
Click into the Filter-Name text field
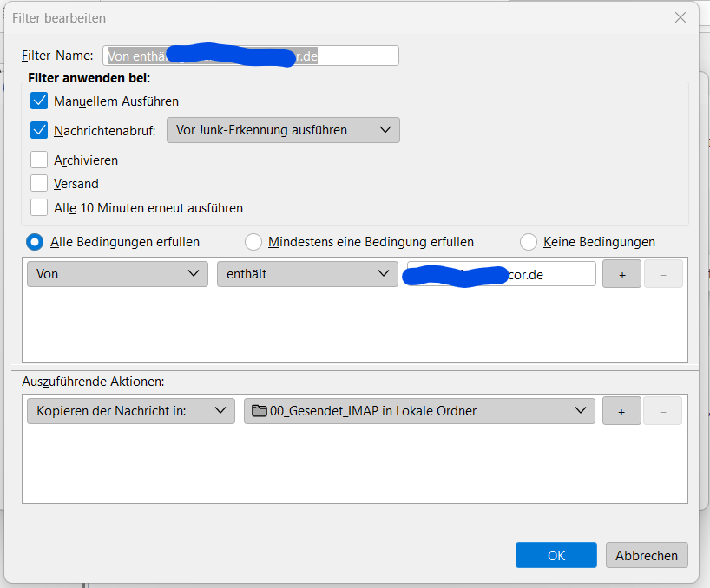250,56
